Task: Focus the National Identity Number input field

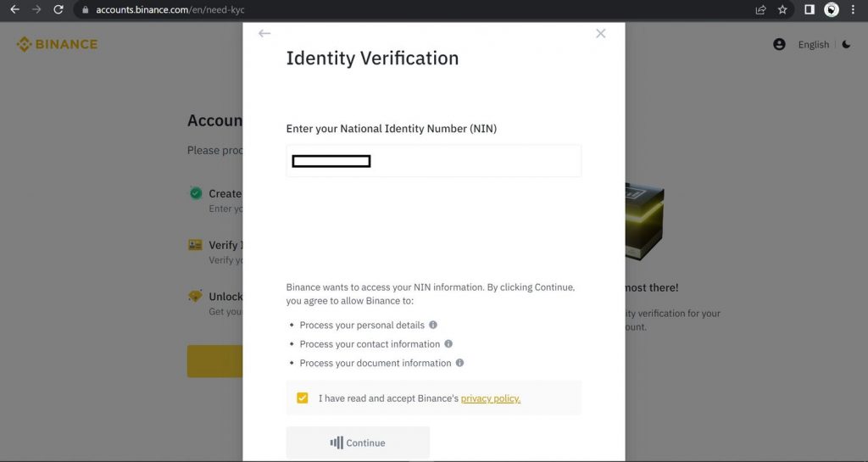Action: point(433,161)
